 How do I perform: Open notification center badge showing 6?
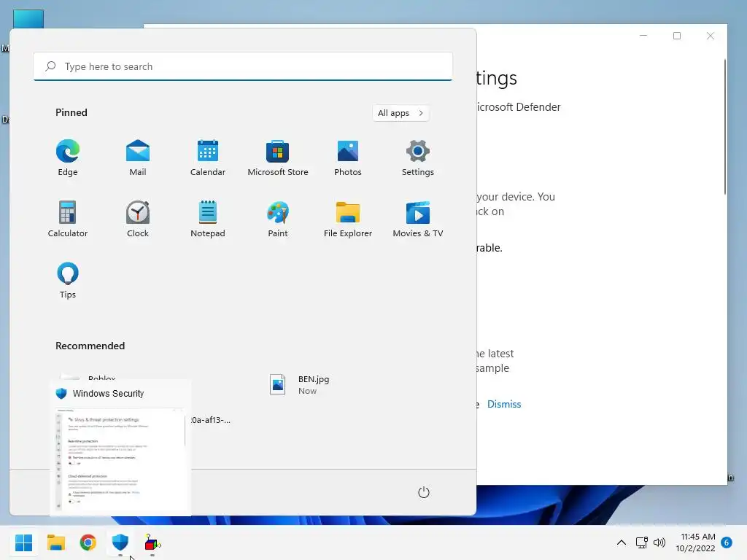coord(727,542)
